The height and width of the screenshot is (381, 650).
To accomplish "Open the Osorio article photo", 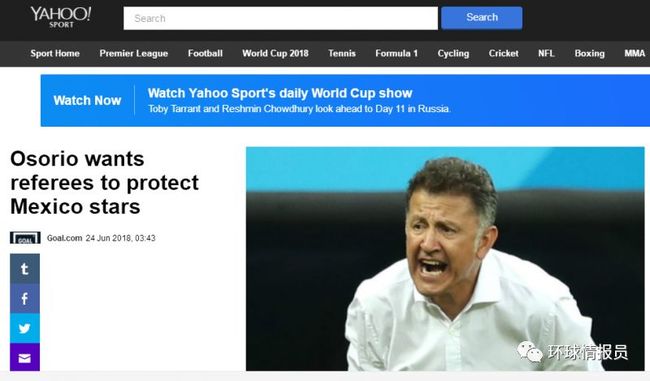I will pyautogui.click(x=445, y=259).
